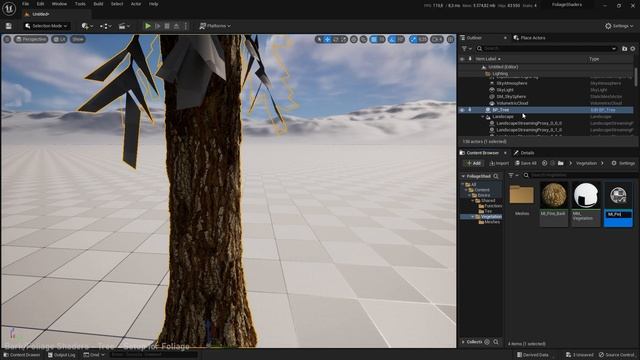This screenshot has width=640, height=360.
Task: Open the Content Drawer in the status bar
Action: tap(22, 355)
